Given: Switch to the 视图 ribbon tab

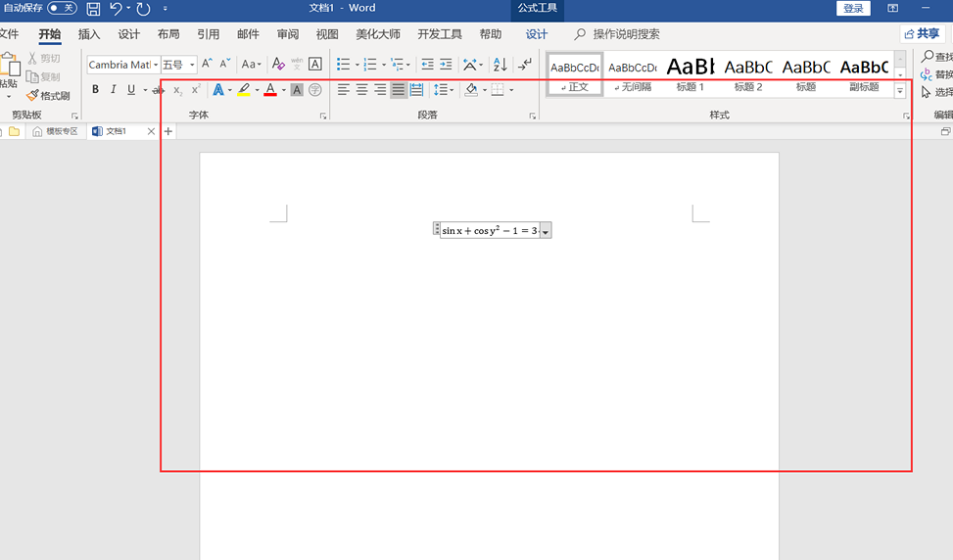Looking at the screenshot, I should pyautogui.click(x=327, y=34).
